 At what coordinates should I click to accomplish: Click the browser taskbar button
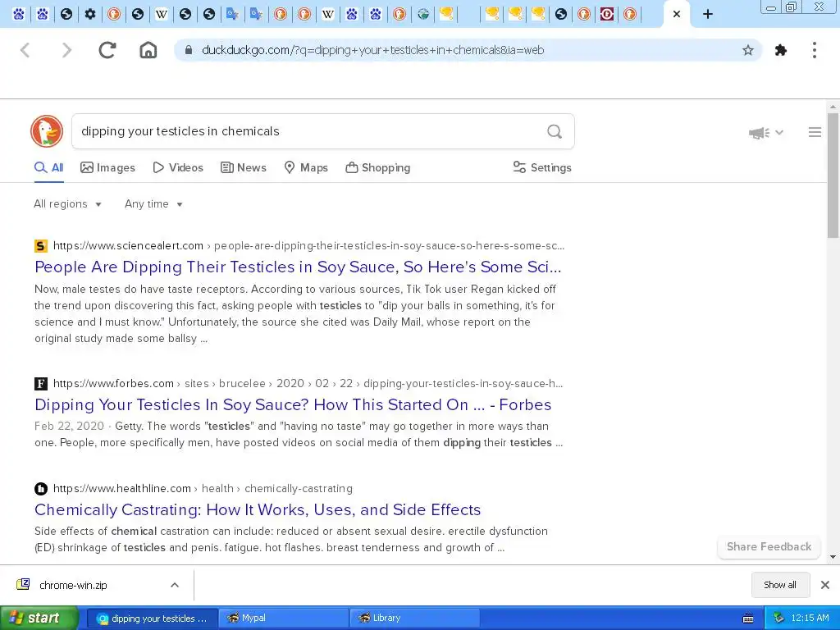point(152,619)
